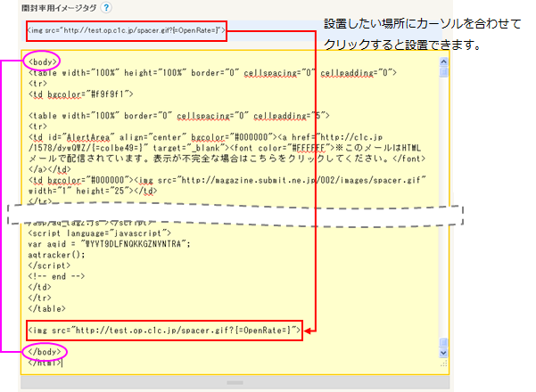The width and height of the screenshot is (536, 392).
Task: Place cursor at the closing </body> tag
Action: pyautogui.click(x=45, y=352)
